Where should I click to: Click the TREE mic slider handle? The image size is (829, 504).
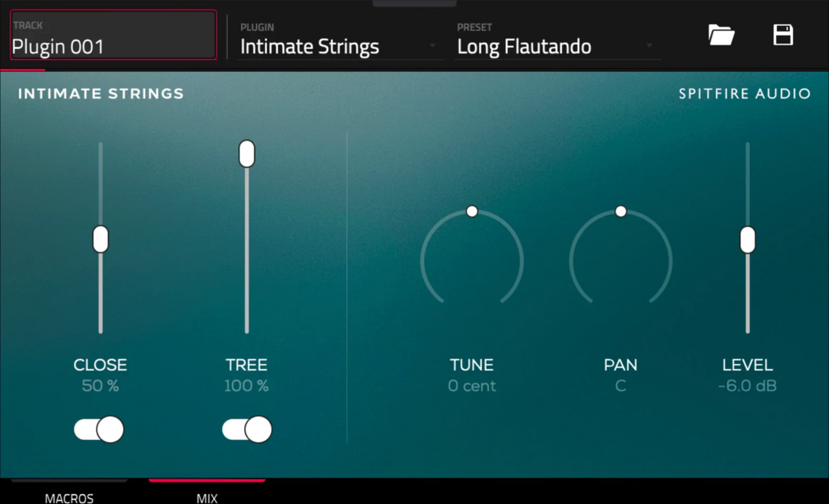pos(246,153)
